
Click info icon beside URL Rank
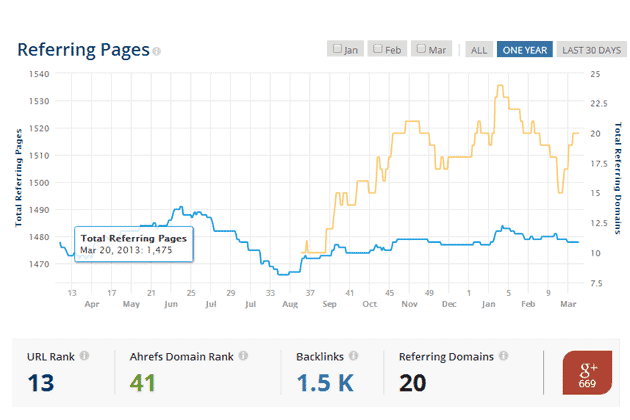tap(85, 355)
